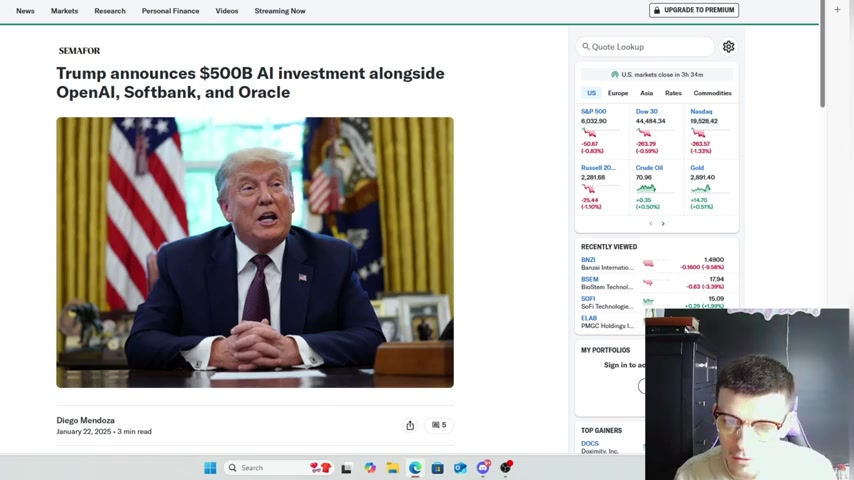Click the article headline about $500B AI investment
Screen dimensions: 854x480
(250, 83)
